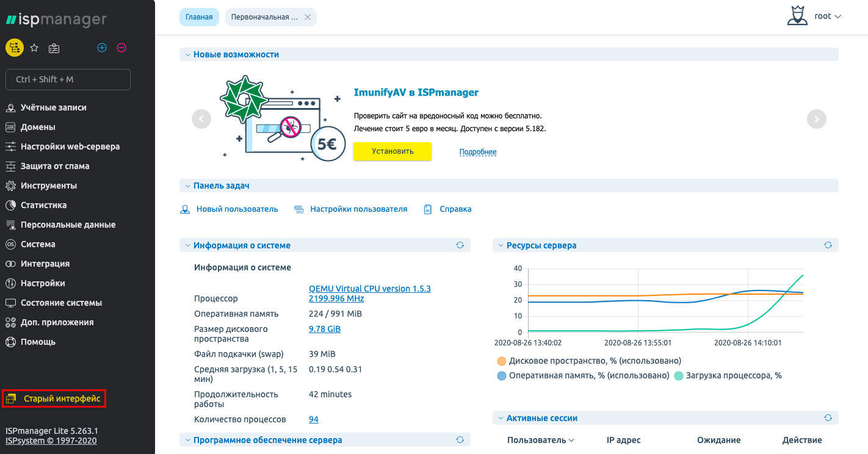Sort sessions by Пользователь column

click(541, 440)
